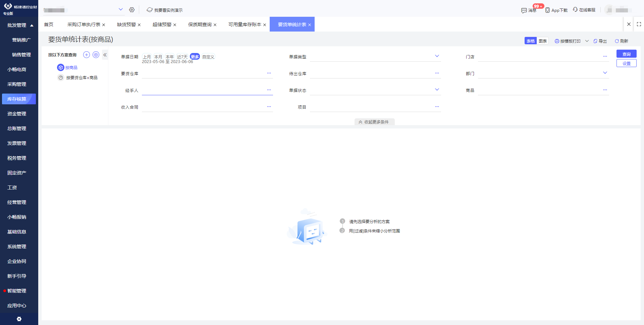
Task: Open 商品 lookup ellipsis
Action: [x=605, y=90]
